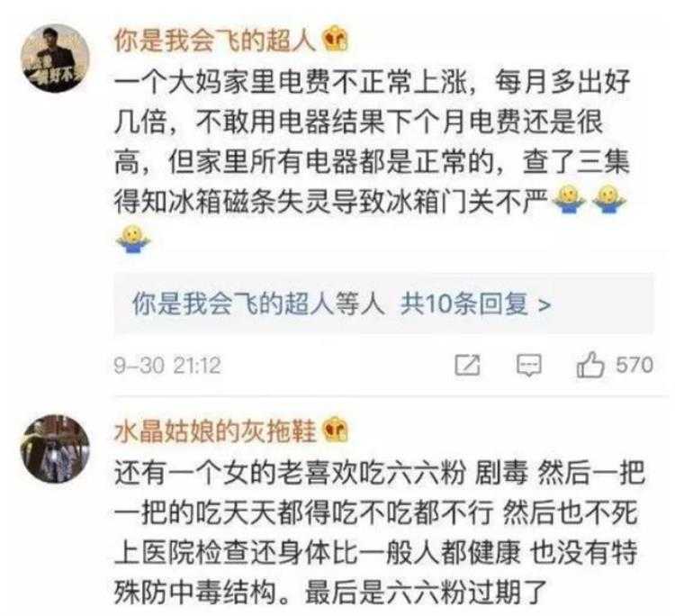Open username 水晶姑娘的灰拖鞋 profile
The image size is (675, 616).
pos(215,430)
